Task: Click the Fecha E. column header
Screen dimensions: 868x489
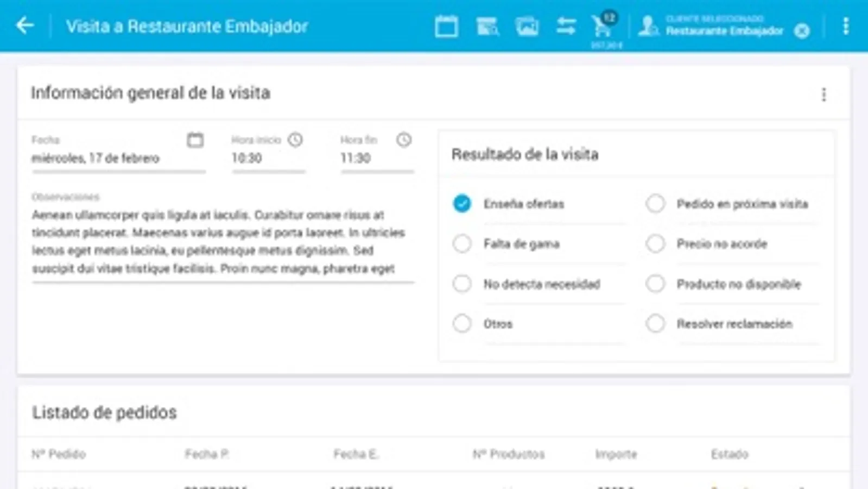Action: (356, 454)
